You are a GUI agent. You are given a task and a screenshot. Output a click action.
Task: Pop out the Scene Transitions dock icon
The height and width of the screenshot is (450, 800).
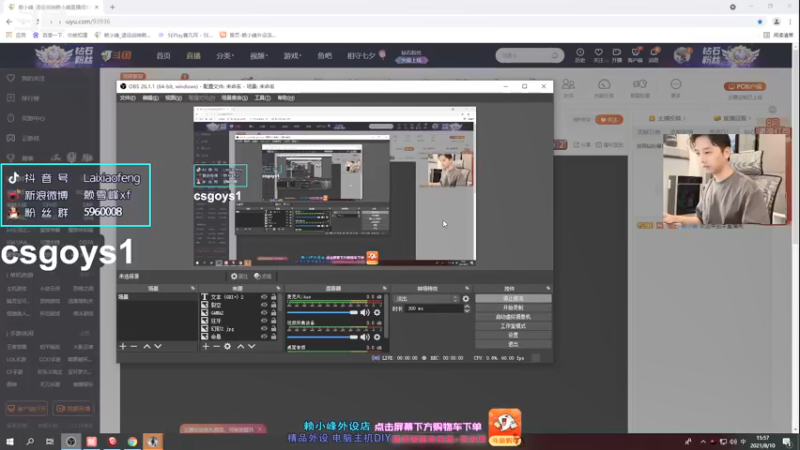click(x=467, y=288)
